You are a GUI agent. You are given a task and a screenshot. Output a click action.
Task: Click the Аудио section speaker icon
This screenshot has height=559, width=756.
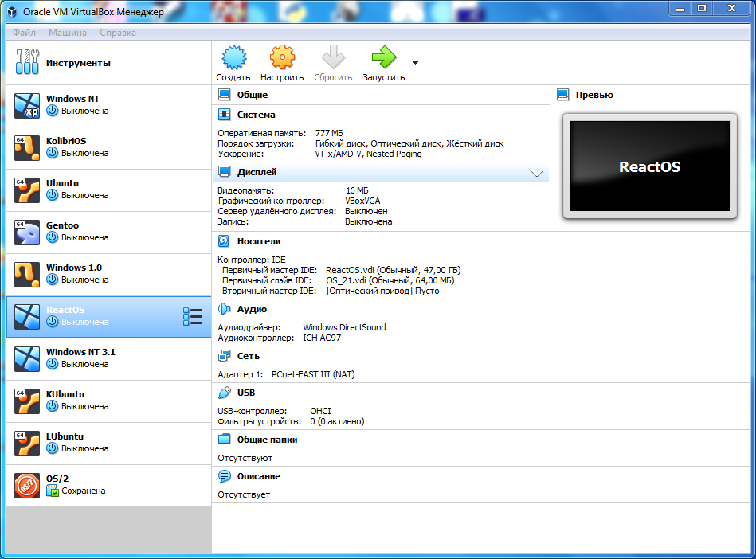click(x=224, y=309)
